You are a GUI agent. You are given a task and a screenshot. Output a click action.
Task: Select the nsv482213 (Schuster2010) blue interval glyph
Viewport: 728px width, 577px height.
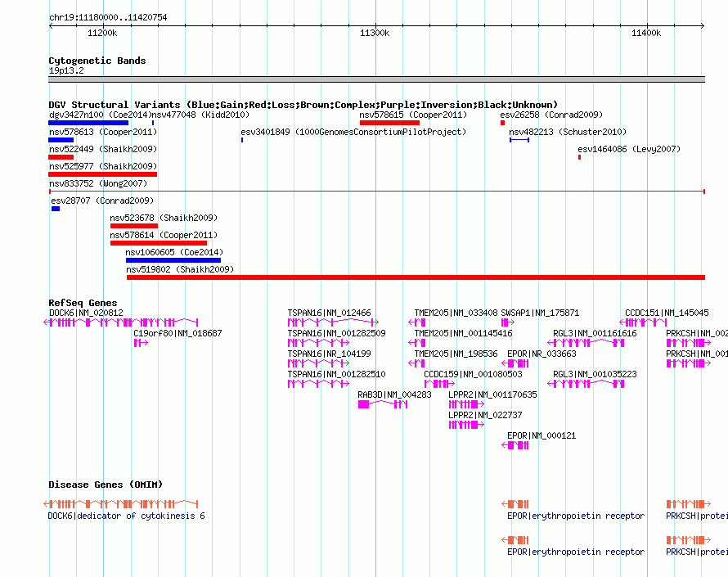coord(519,140)
